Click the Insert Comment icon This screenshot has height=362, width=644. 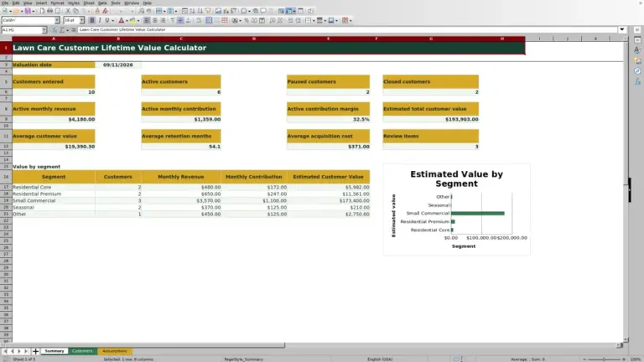pos(263,11)
